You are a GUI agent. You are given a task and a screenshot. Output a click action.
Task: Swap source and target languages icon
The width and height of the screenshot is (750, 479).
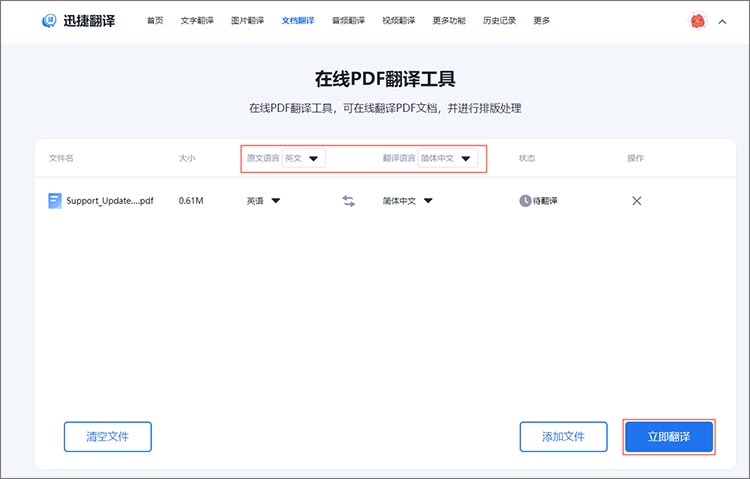pos(349,201)
